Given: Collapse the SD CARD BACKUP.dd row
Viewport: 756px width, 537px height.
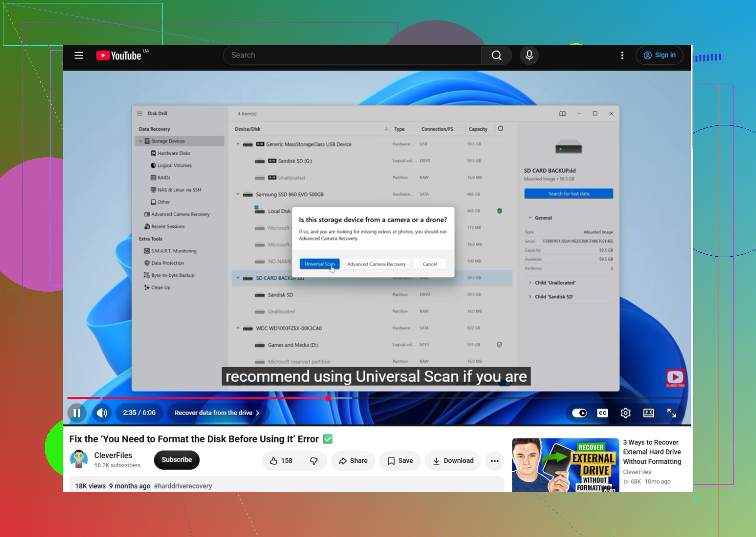Looking at the screenshot, I should [238, 278].
